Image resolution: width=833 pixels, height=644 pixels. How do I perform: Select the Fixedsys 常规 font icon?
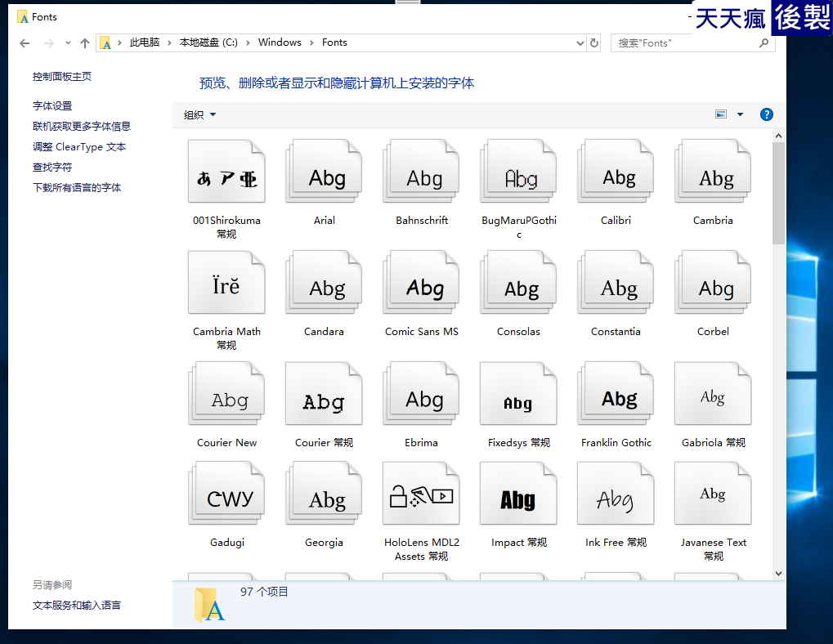coord(518,393)
